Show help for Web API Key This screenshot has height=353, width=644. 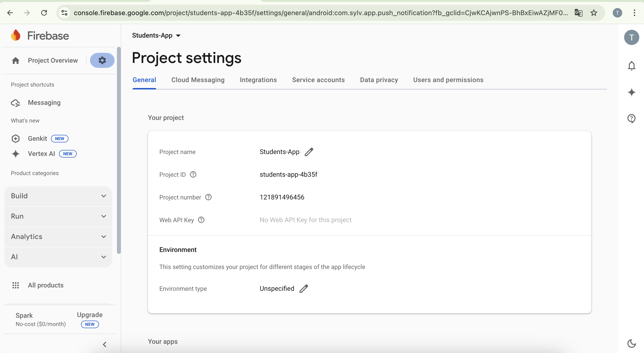201,220
